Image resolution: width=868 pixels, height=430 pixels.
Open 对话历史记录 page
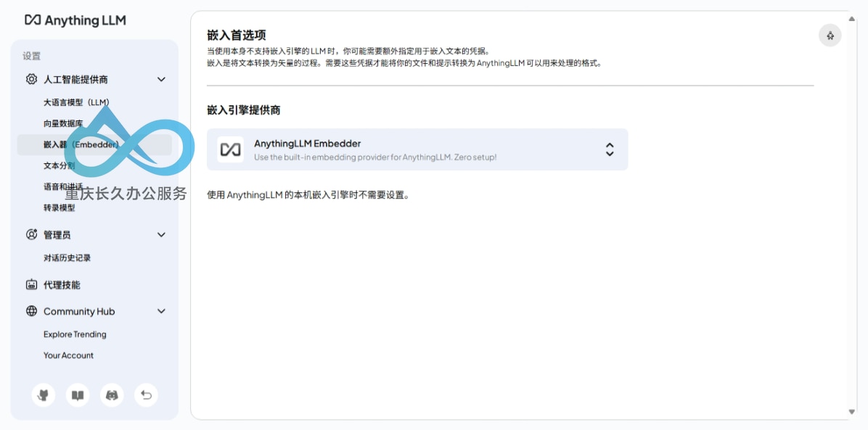[67, 257]
